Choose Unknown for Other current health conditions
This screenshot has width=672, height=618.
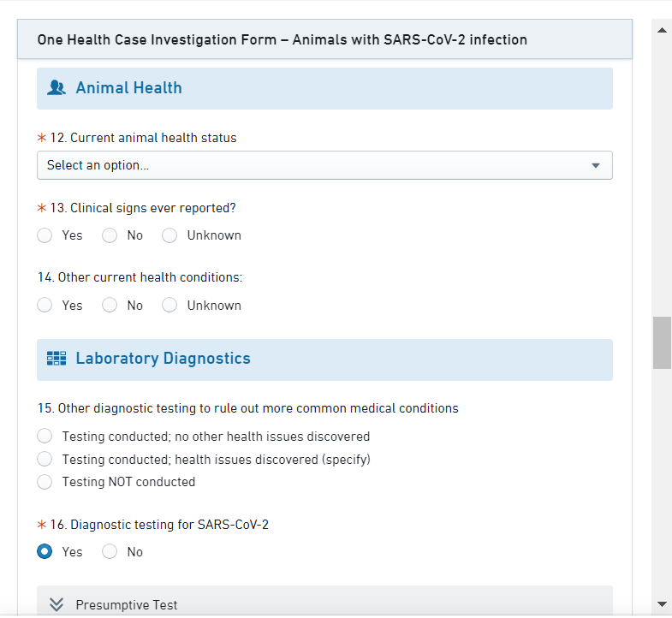(169, 306)
